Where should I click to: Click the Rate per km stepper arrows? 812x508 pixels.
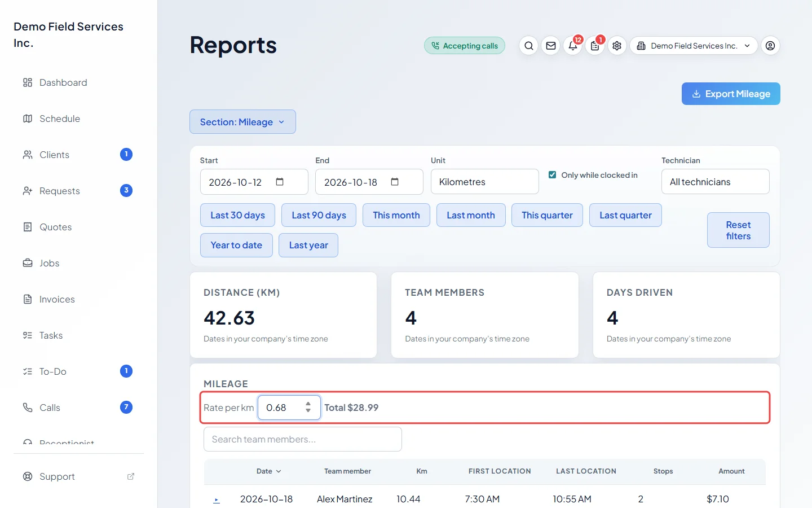(x=308, y=407)
